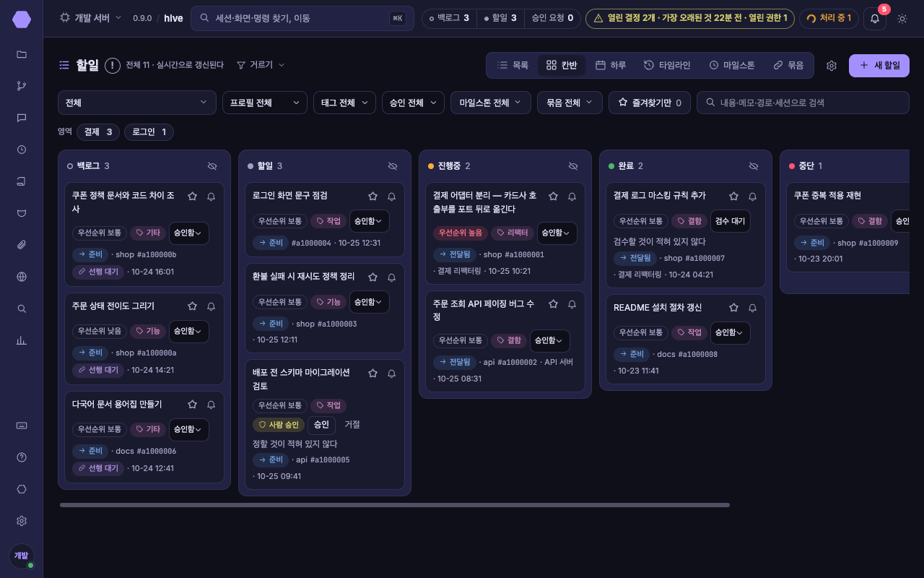Hide the 완료 column
The image size is (924, 578).
click(754, 166)
